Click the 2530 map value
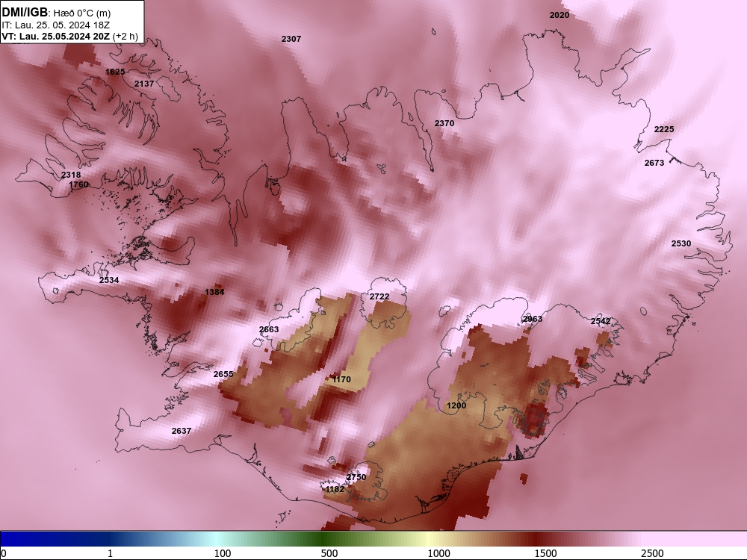The image size is (747, 560). click(681, 244)
